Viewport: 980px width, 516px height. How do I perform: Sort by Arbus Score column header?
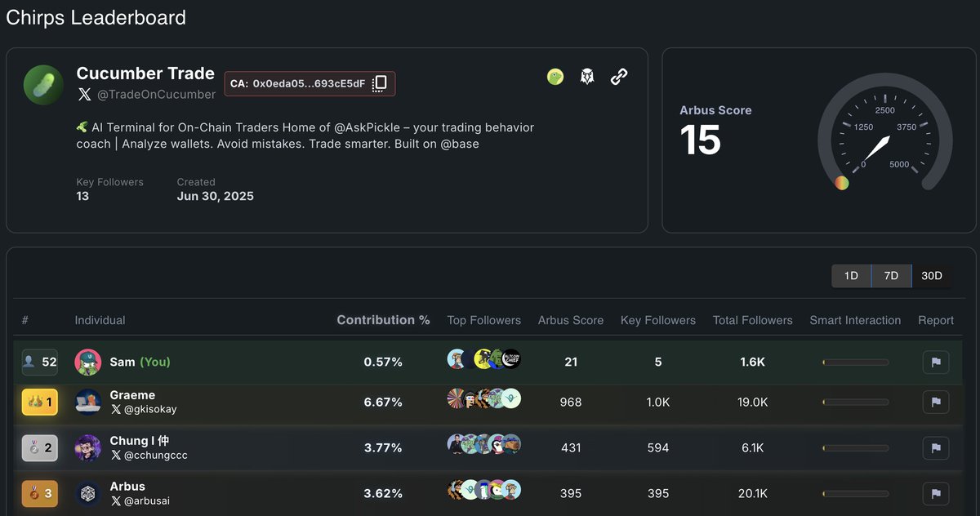coord(571,320)
